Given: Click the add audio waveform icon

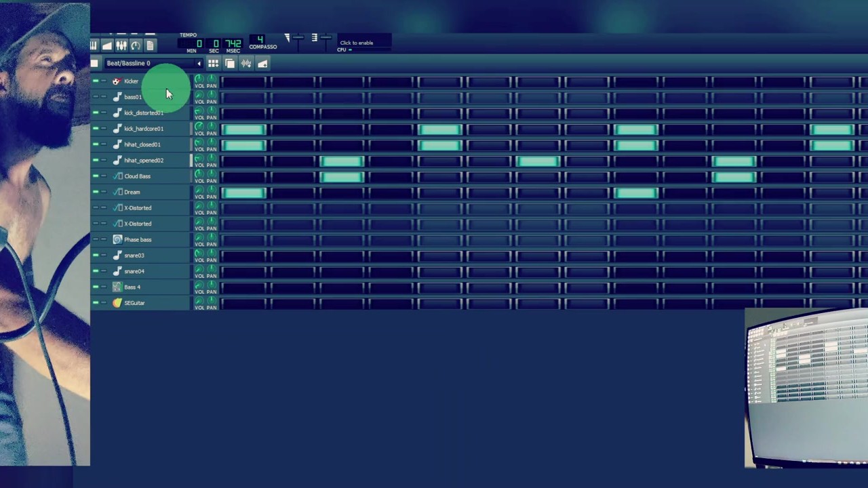Looking at the screenshot, I should point(246,64).
